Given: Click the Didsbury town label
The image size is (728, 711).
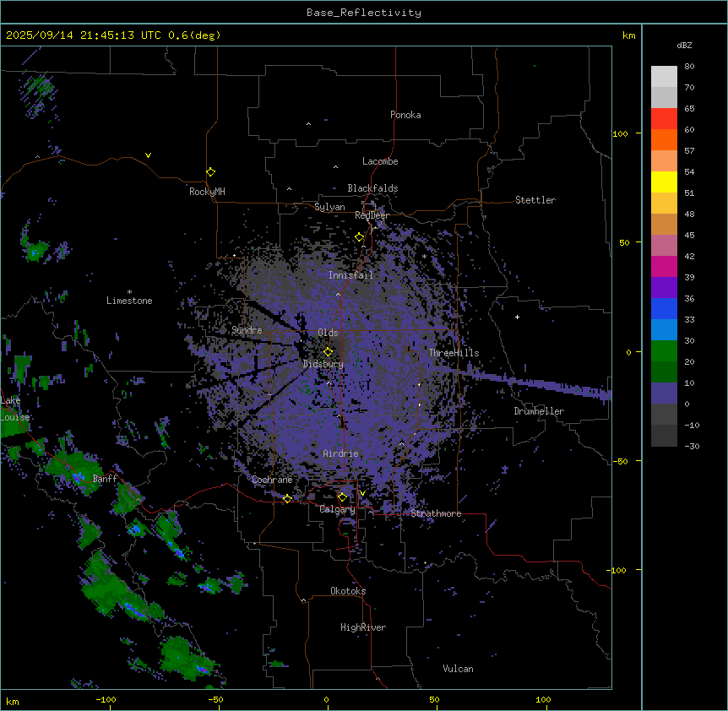Looking at the screenshot, I should pos(323,364).
